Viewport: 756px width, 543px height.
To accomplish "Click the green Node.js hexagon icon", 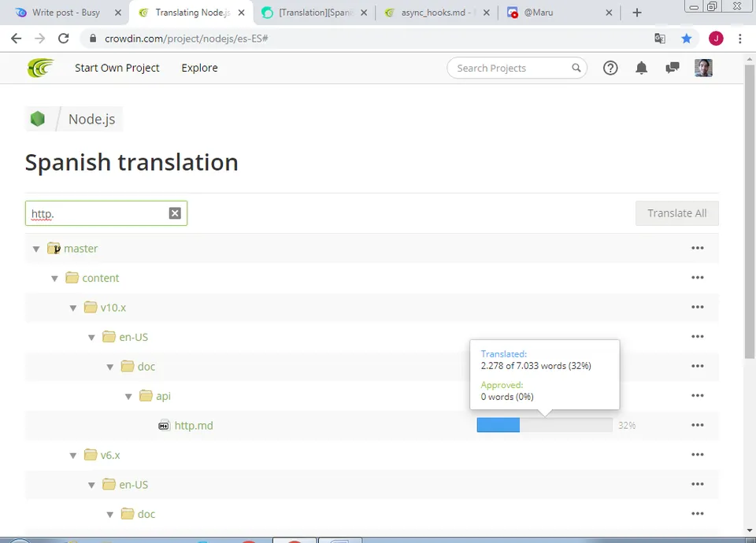I will (x=38, y=119).
